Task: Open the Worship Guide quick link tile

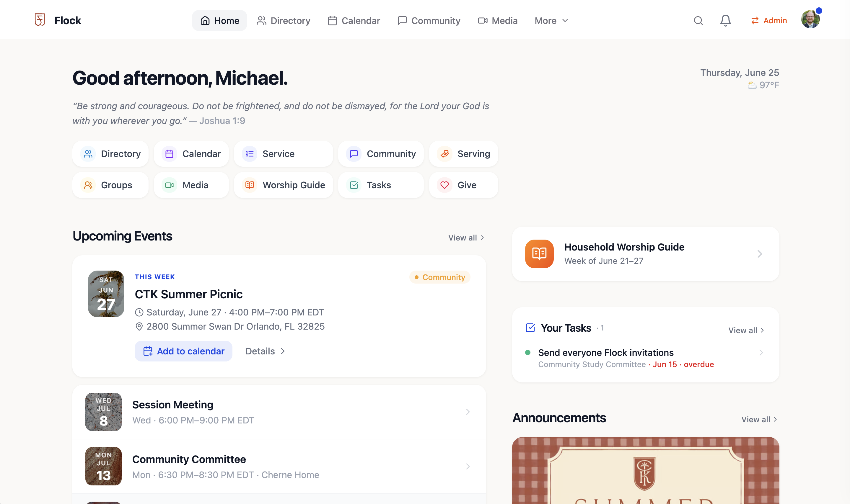Action: pyautogui.click(x=284, y=185)
